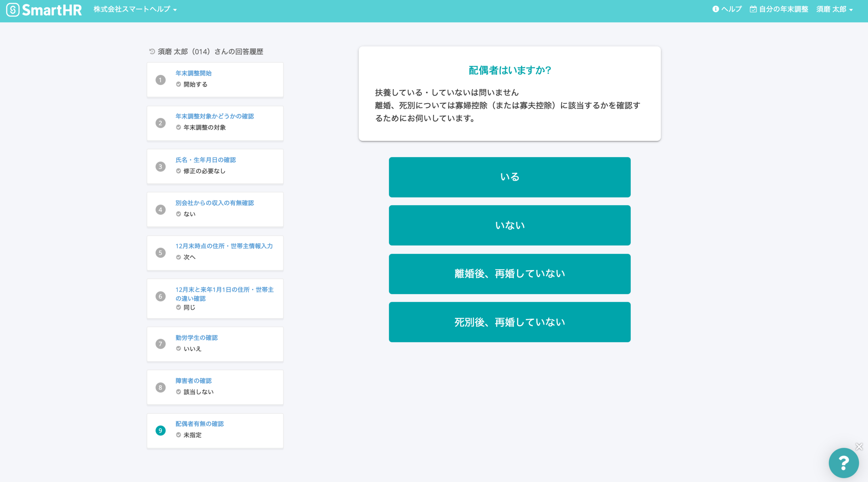Click the history icon beside 回答履歴
The width and height of the screenshot is (868, 482).
tap(152, 51)
